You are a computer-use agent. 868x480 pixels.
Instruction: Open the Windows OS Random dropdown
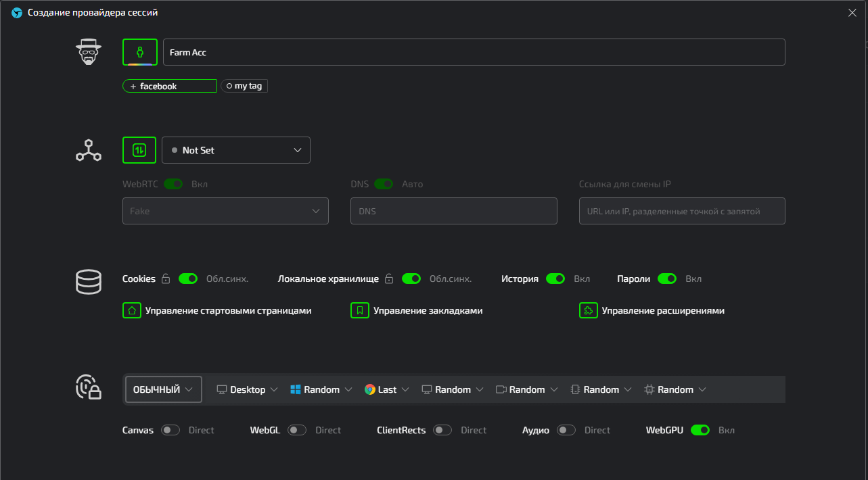[321, 389]
